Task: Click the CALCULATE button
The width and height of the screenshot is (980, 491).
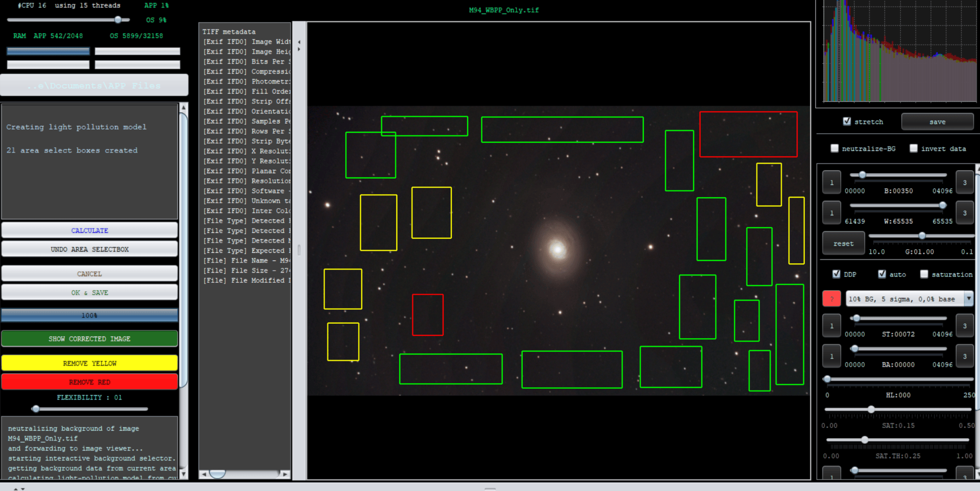Action: click(90, 230)
